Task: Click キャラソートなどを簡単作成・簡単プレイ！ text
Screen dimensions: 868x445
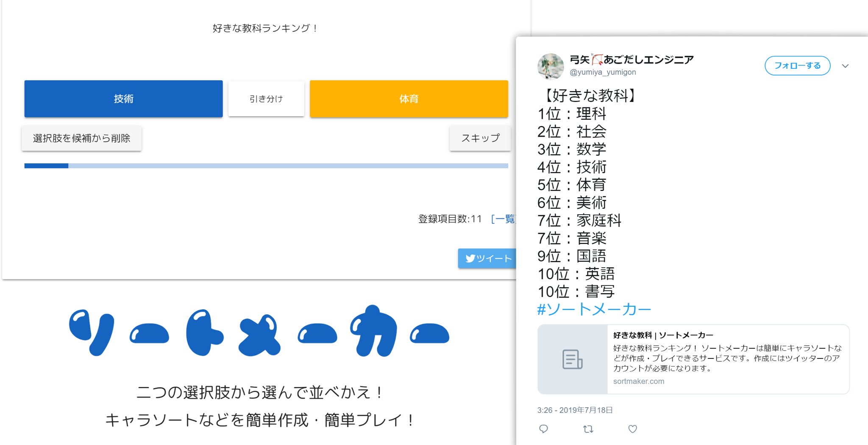Action: click(x=259, y=420)
